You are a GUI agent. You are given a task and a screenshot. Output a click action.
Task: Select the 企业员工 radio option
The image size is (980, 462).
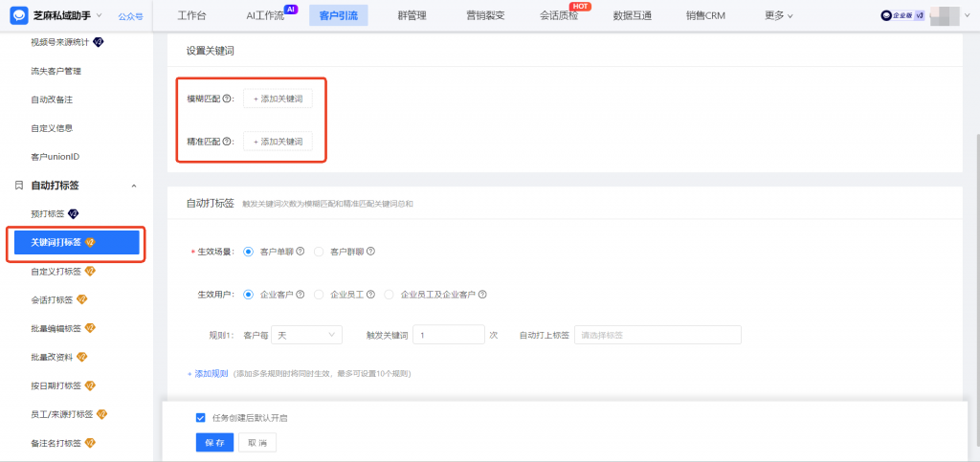pyautogui.click(x=320, y=294)
